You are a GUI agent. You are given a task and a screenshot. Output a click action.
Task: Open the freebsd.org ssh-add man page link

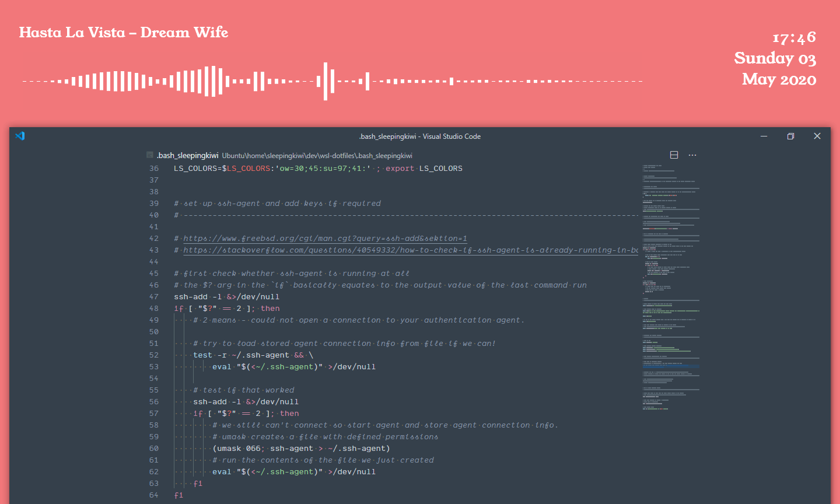click(x=325, y=239)
